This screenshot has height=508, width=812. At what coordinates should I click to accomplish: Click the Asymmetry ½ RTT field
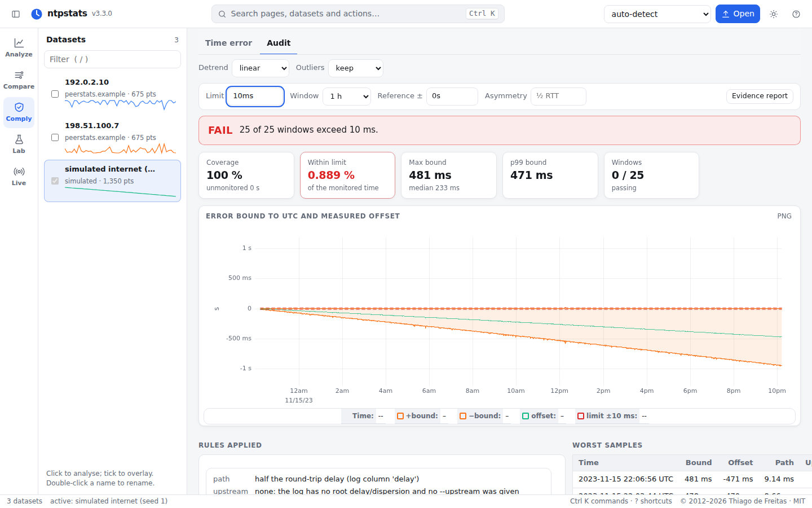(x=558, y=97)
